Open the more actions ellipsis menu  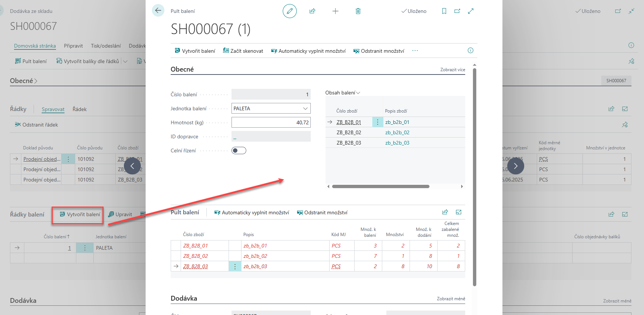tap(415, 51)
